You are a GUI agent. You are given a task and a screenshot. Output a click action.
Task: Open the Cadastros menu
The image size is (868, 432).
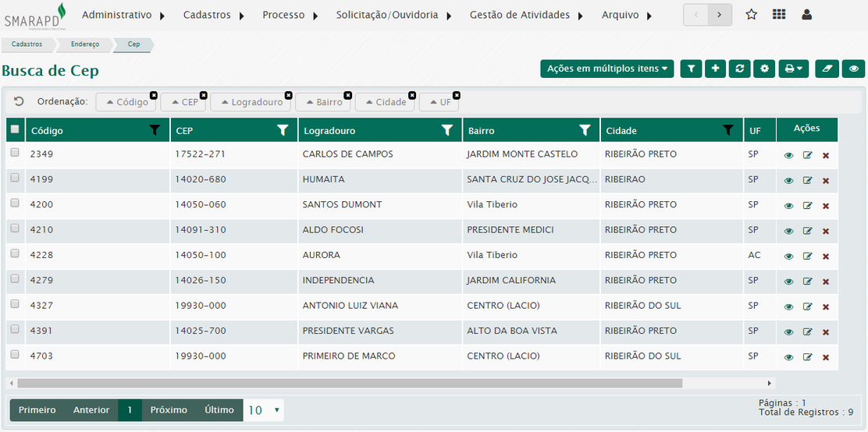coord(213,15)
